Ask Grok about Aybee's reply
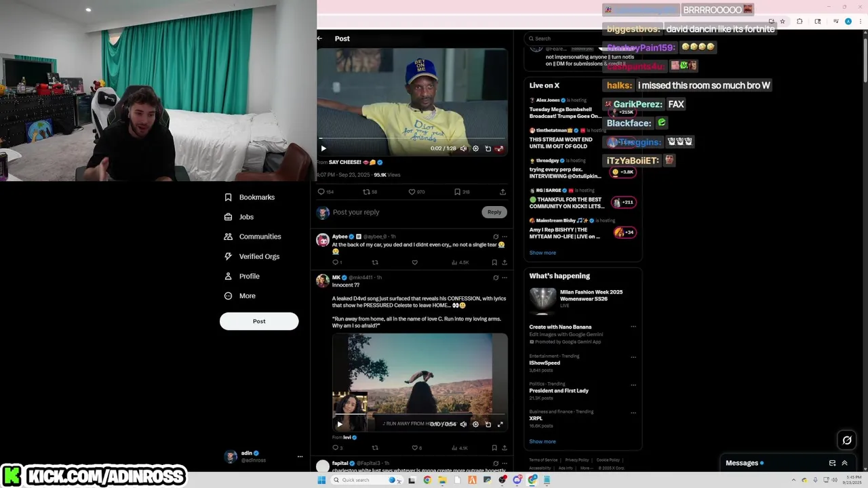Viewport: 868px width, 488px height. pos(496,237)
